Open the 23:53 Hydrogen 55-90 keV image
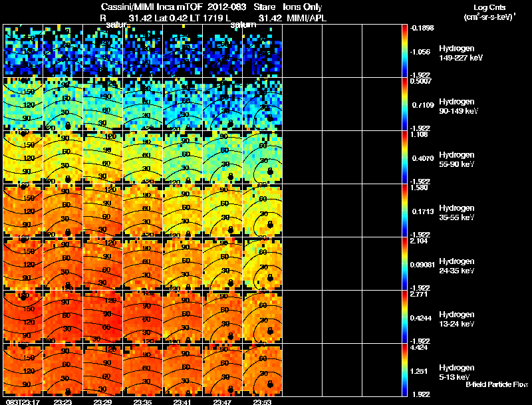The width and height of the screenshot is (532, 405). tap(262, 158)
